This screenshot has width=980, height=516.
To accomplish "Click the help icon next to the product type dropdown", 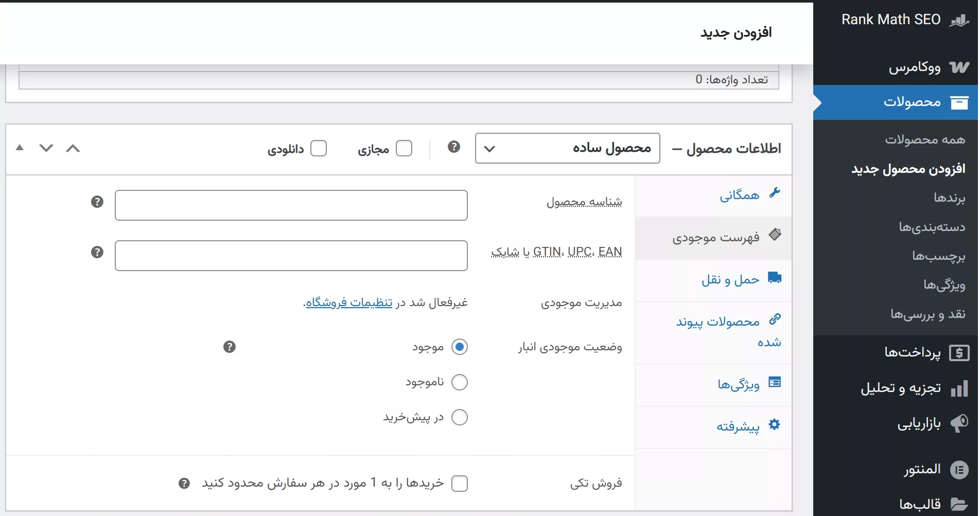I will click(x=453, y=147).
